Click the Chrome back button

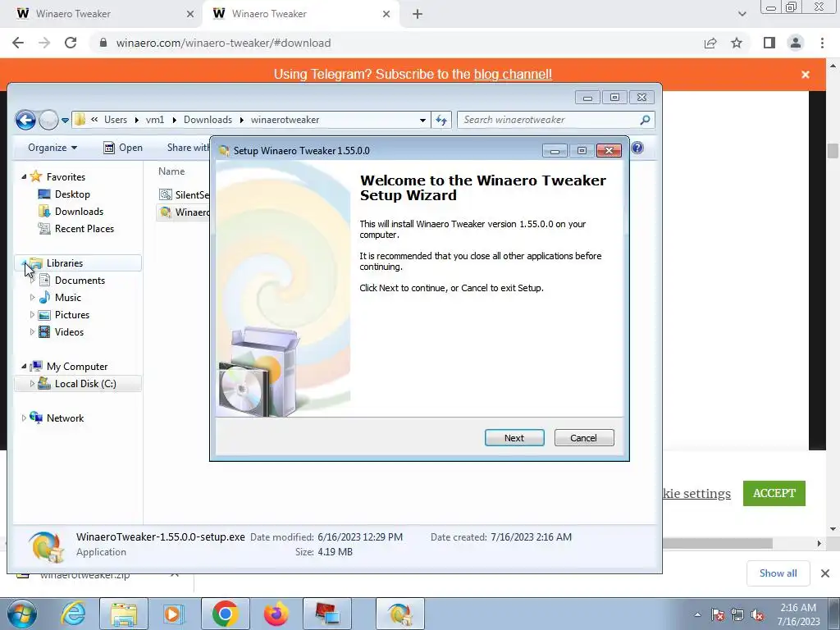click(18, 43)
